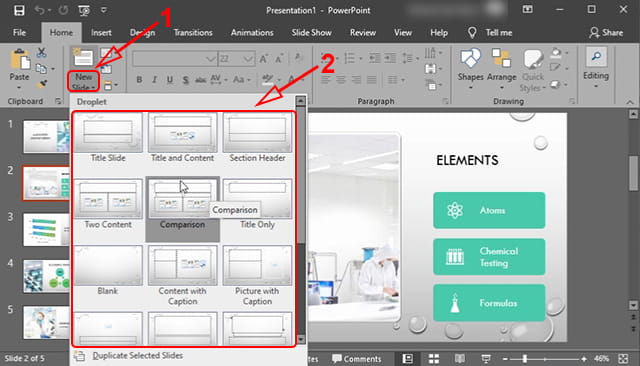Image resolution: width=640 pixels, height=366 pixels.
Task: Open the Transitions tab
Action: 193,33
